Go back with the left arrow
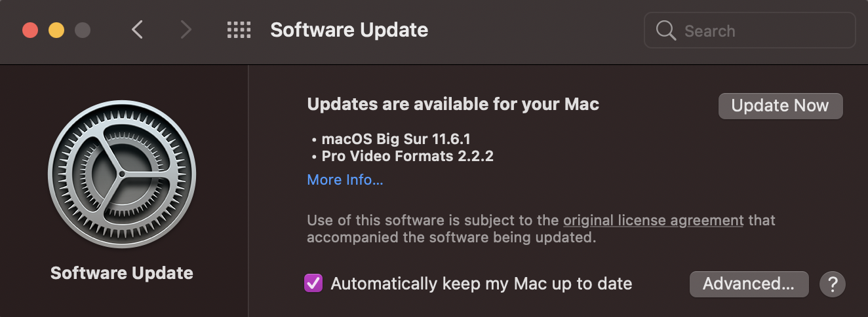This screenshot has width=868, height=317. click(x=137, y=30)
